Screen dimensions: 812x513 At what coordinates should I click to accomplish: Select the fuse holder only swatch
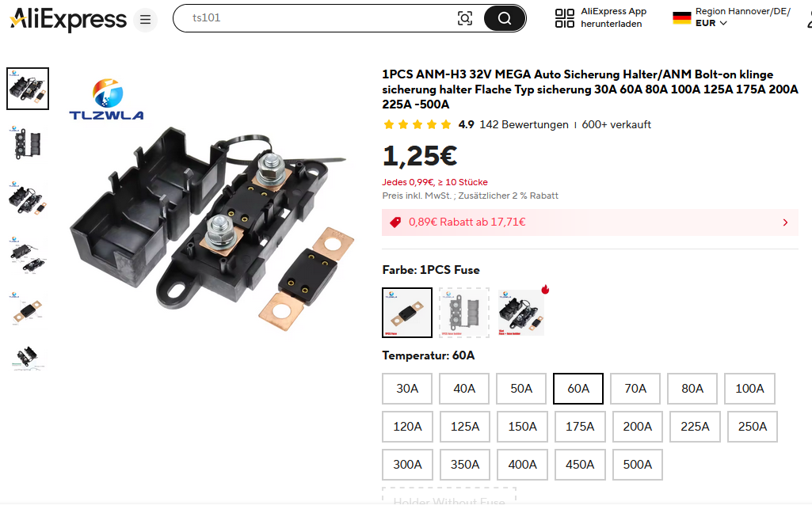[x=464, y=313]
